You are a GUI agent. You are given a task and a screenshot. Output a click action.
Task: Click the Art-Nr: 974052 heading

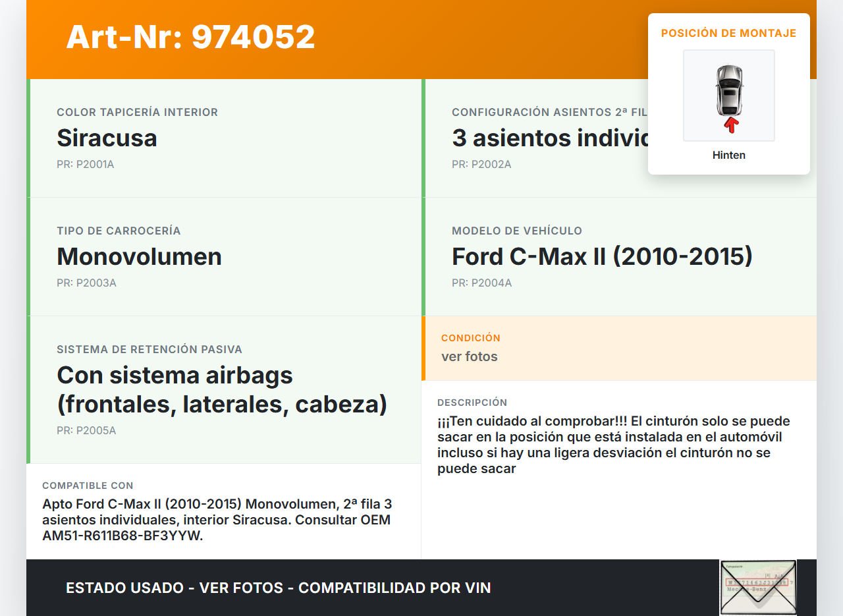click(x=190, y=37)
